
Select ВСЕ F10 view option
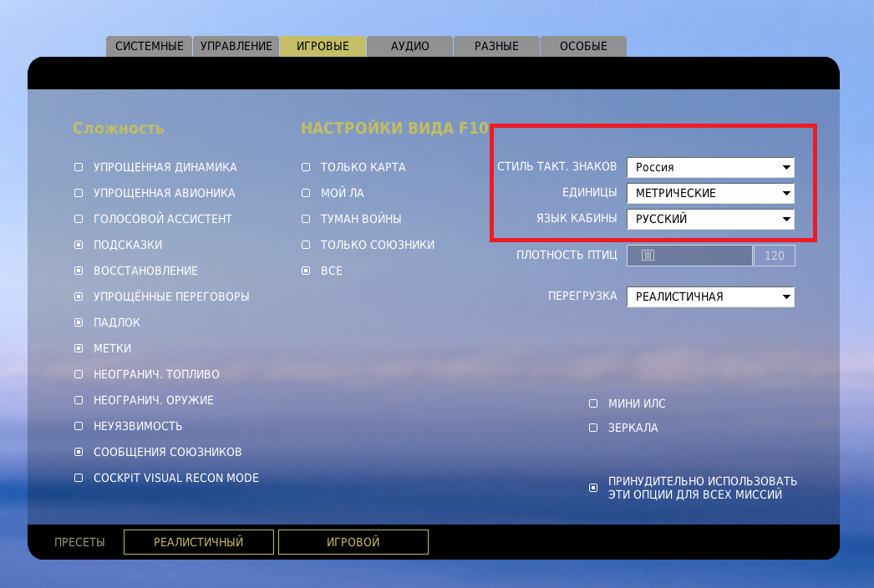coord(306,271)
